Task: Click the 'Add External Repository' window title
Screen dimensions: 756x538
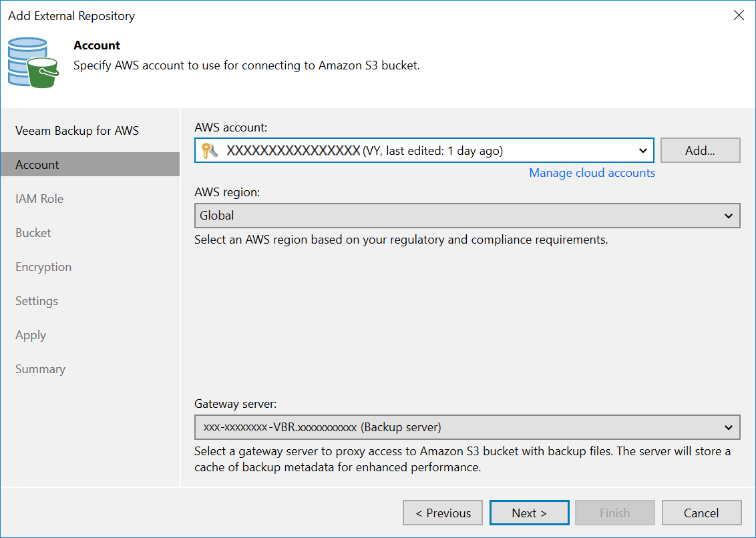Action: pos(71,16)
